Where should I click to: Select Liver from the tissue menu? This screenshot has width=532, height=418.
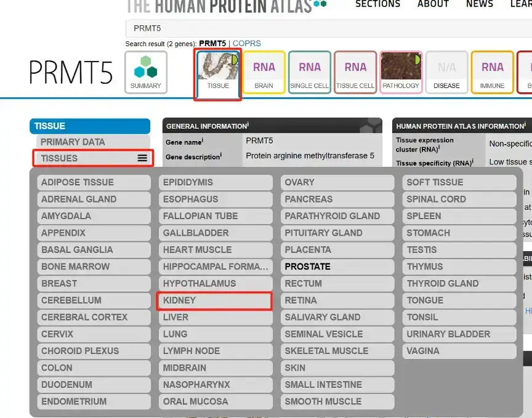(214, 317)
